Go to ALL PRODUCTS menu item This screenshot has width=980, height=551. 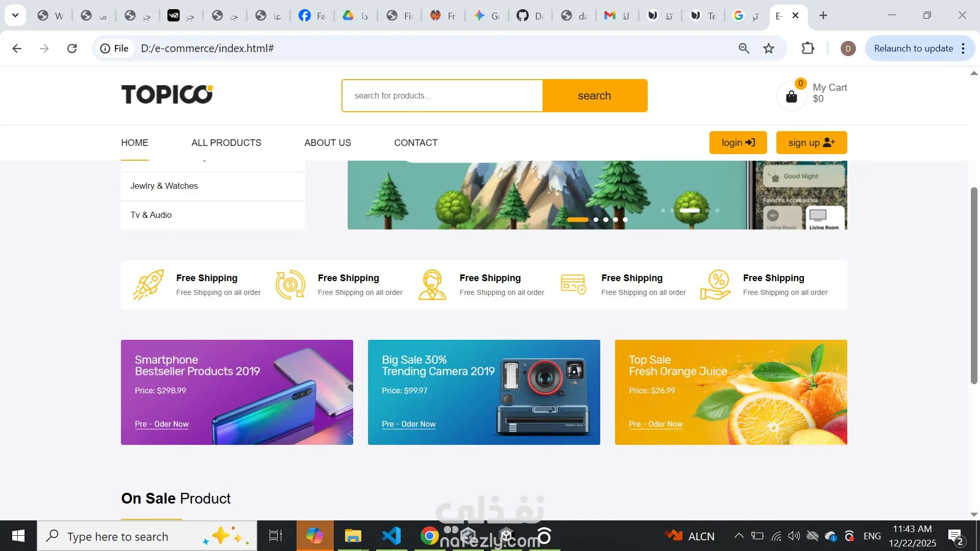click(x=226, y=143)
